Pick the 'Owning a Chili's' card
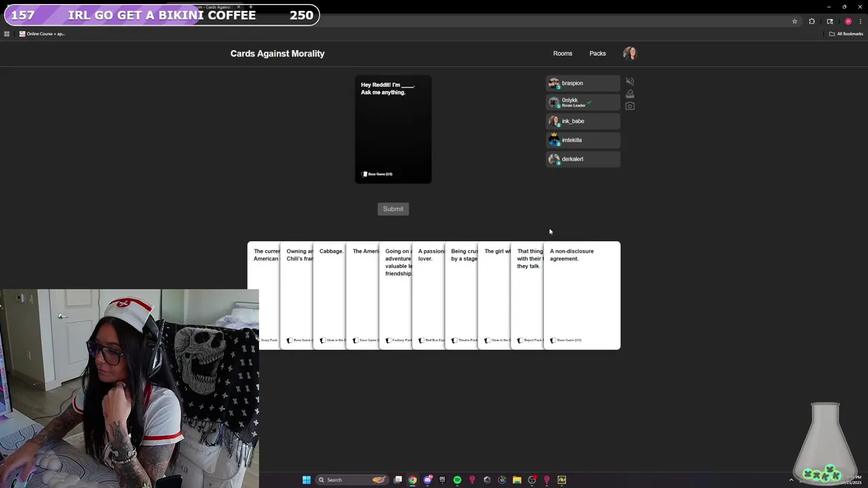This screenshot has height=488, width=868. (296, 296)
